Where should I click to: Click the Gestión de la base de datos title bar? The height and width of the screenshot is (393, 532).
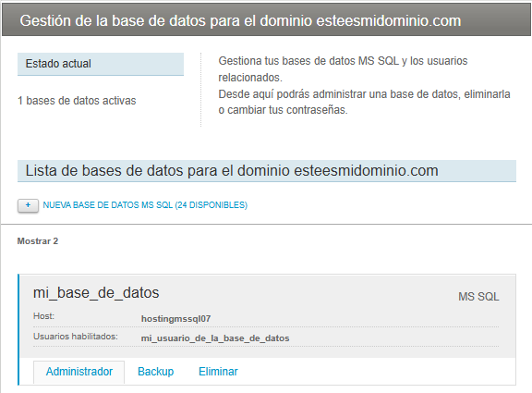266,20
